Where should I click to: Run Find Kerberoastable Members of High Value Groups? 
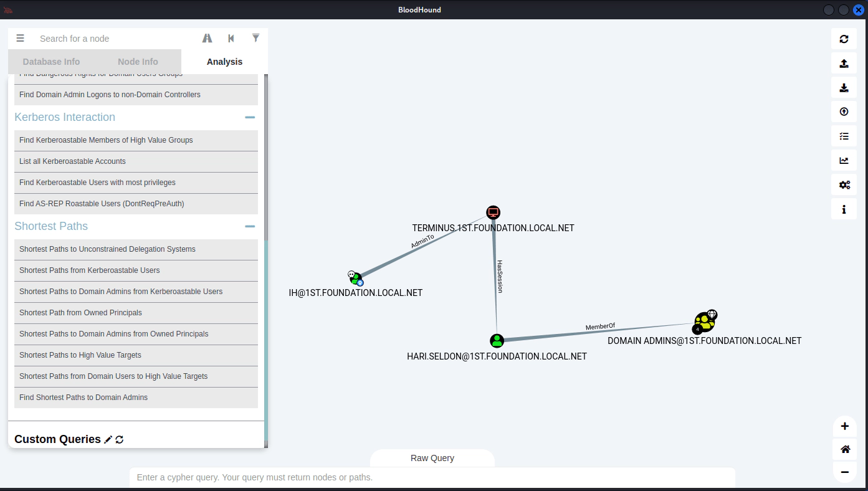[136, 140]
